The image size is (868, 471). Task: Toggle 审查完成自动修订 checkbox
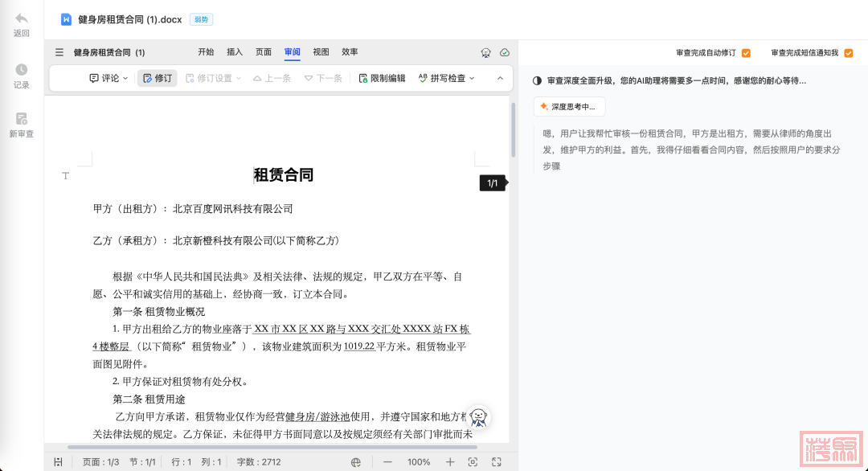(x=746, y=53)
